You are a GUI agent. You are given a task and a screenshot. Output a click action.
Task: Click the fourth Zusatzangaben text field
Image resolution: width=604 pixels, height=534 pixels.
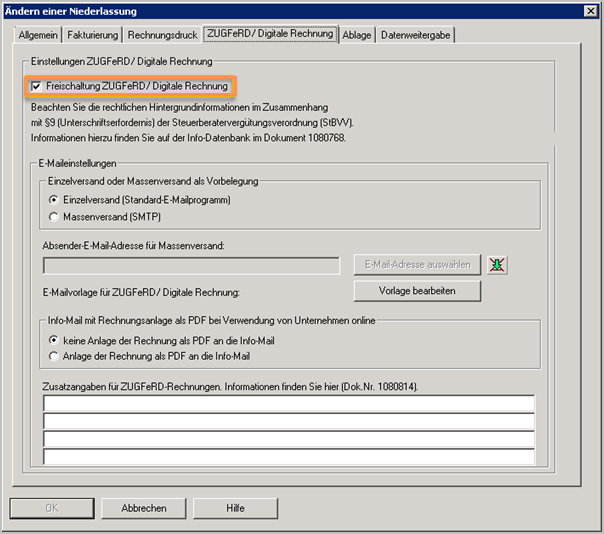pos(289,456)
